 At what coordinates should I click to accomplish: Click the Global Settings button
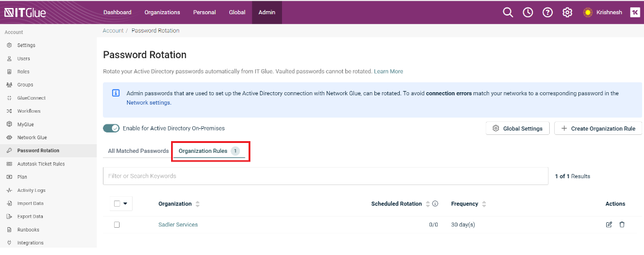(x=518, y=128)
